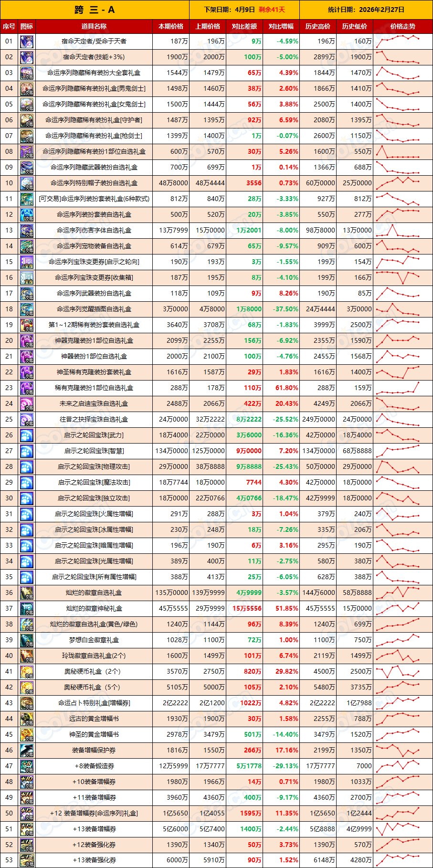
Task: Select the 灿烂的徽章神秘礼盒 icon
Action: point(27,609)
